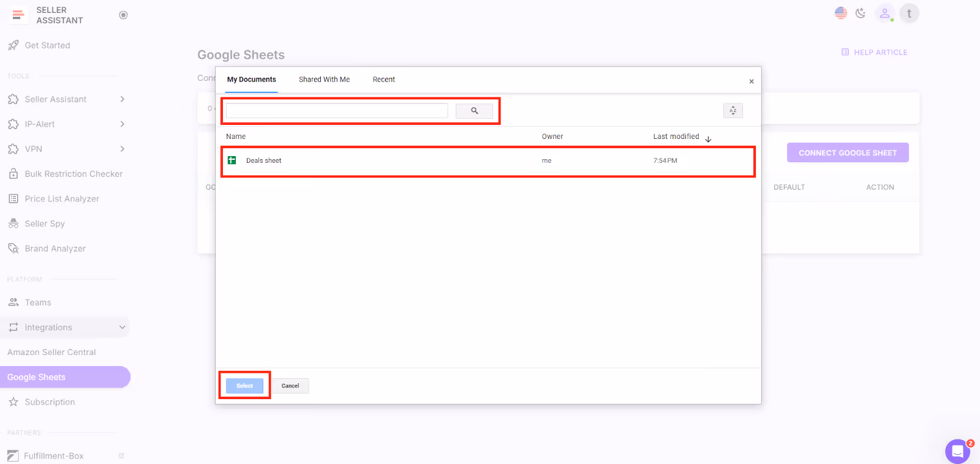Screen dimensions: 980x464
Task: Click the Seller Assistant logo icon
Action: click(x=18, y=15)
